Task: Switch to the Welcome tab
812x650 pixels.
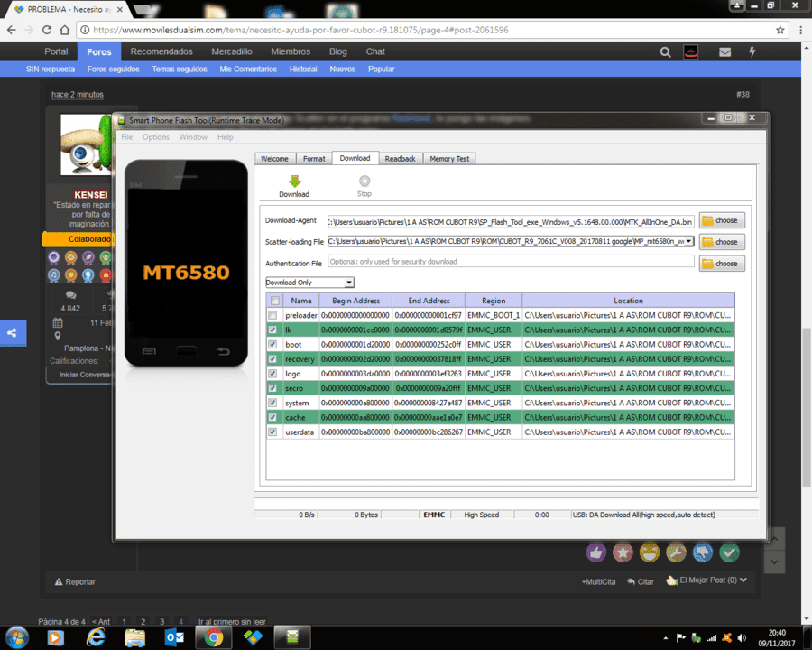Action: (275, 159)
